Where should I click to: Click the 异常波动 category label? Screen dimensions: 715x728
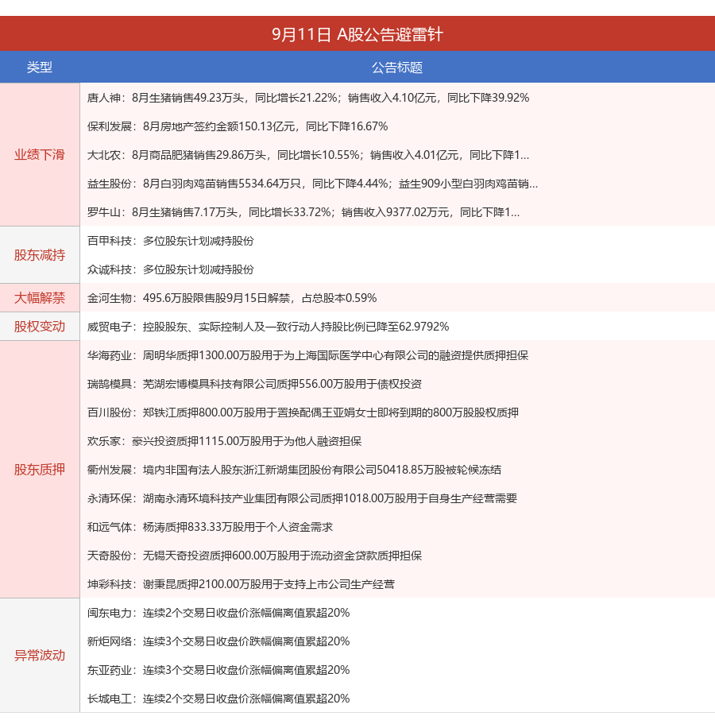click(x=40, y=656)
